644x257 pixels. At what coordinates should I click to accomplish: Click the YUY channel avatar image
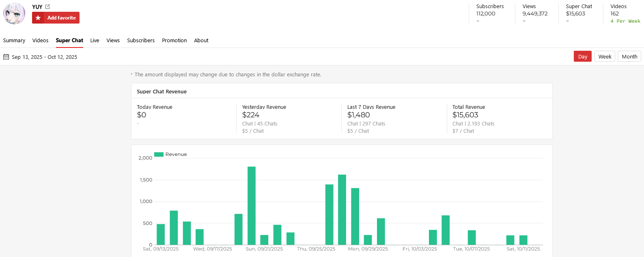14,13
